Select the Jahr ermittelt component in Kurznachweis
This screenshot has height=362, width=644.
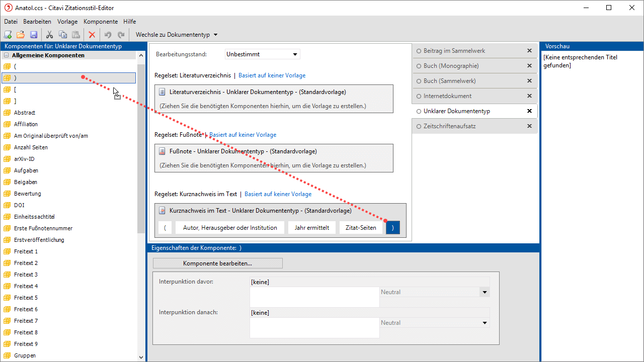311,228
